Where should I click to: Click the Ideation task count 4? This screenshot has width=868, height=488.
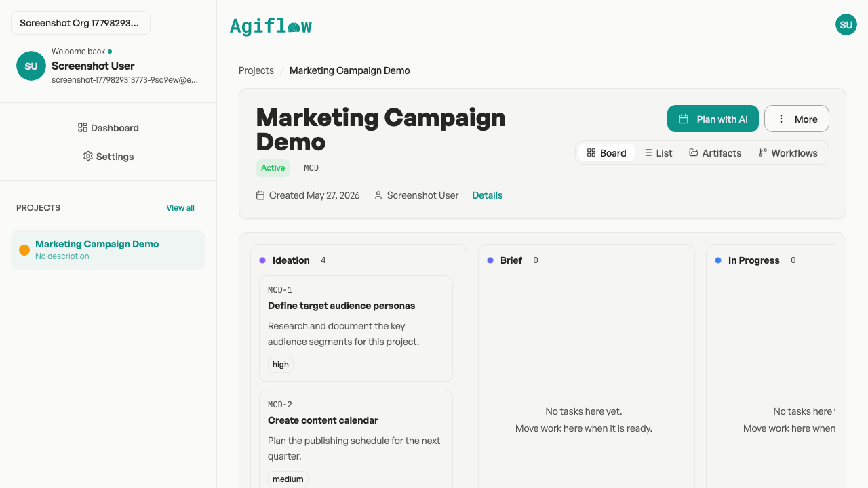[323, 260]
